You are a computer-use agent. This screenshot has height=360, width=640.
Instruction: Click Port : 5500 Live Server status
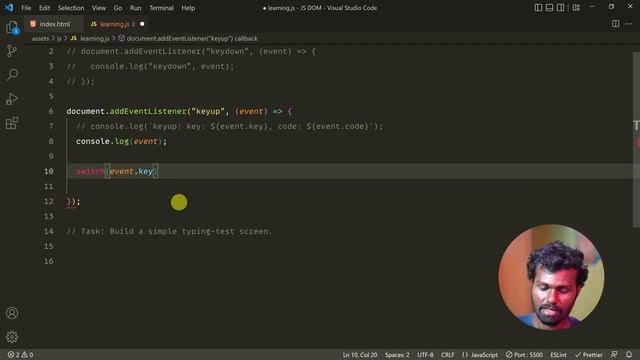(x=524, y=355)
